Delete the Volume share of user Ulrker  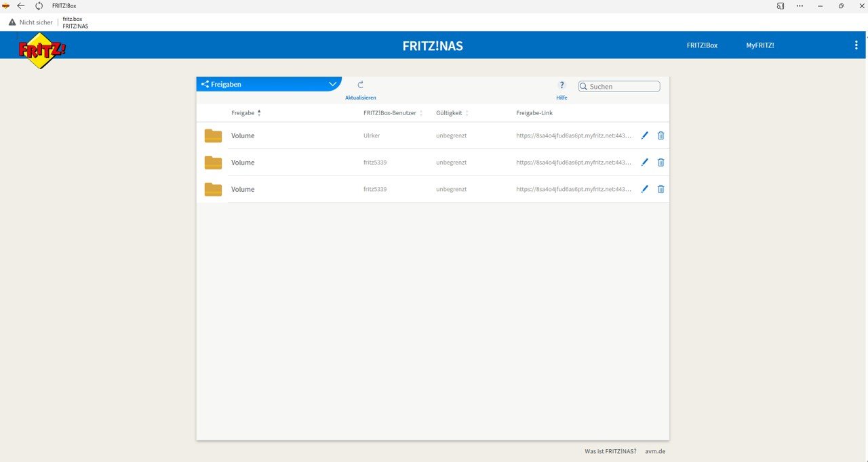(661, 135)
